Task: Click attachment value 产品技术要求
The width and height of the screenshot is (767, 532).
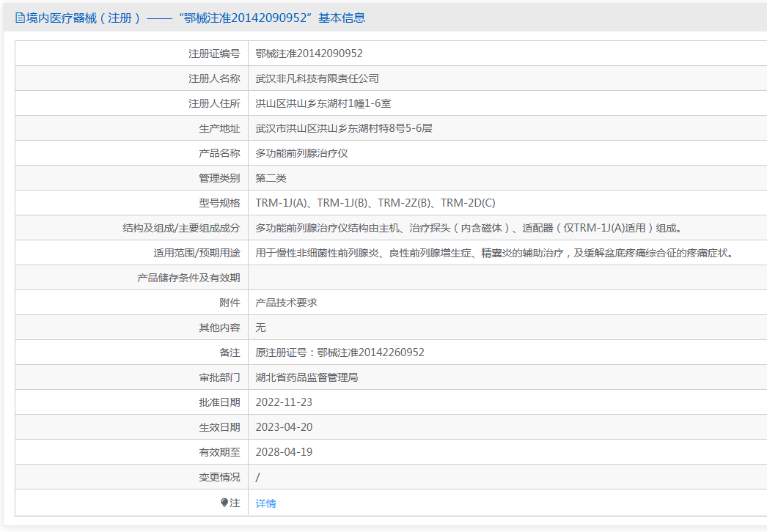Action: click(286, 303)
